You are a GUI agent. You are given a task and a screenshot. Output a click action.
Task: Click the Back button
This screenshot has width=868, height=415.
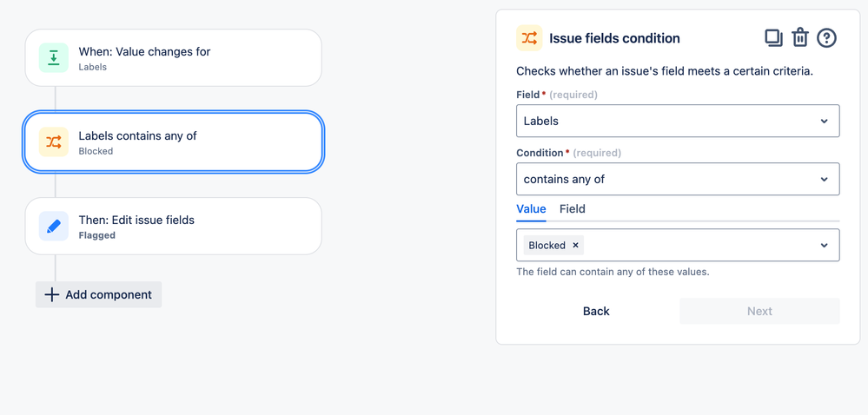click(596, 311)
